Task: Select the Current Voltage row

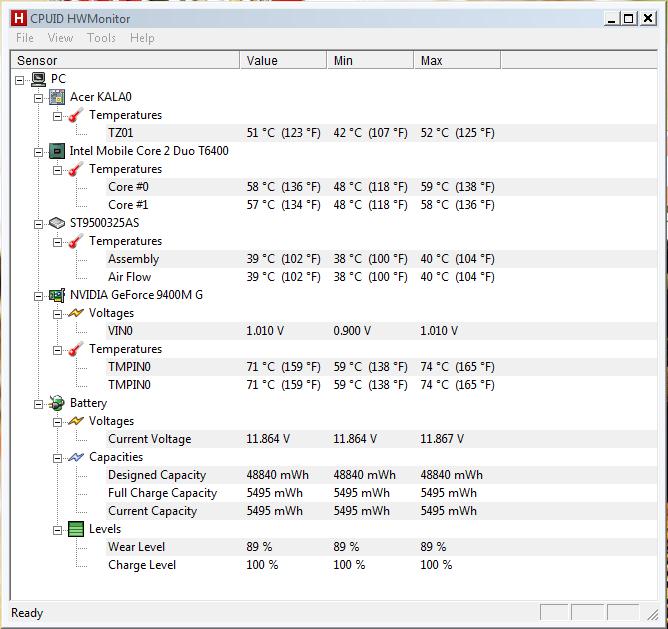Action: [x=381, y=439]
